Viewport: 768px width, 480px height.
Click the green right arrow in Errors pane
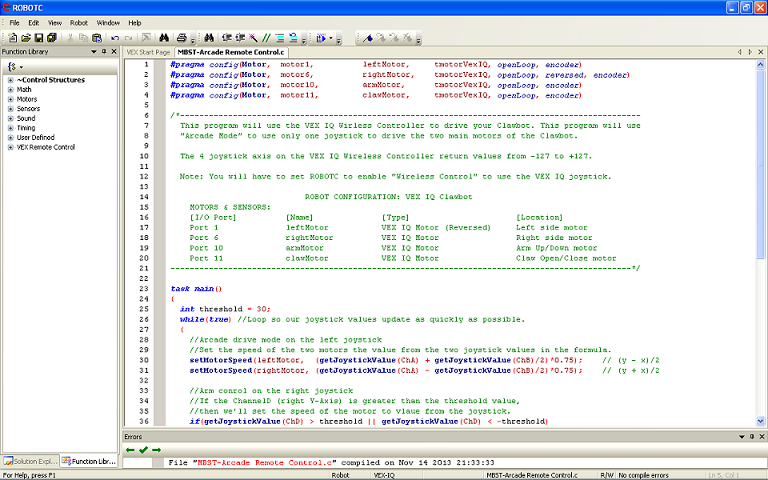click(x=156, y=450)
